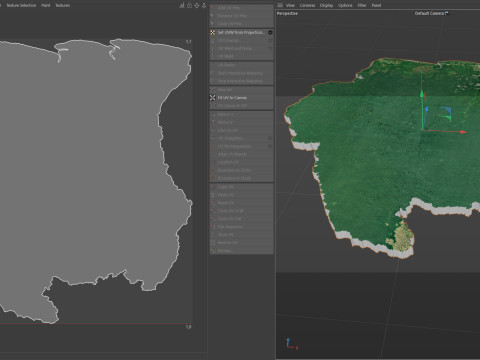
Task: Open the Textures menu in UV editor
Action: 62,5
